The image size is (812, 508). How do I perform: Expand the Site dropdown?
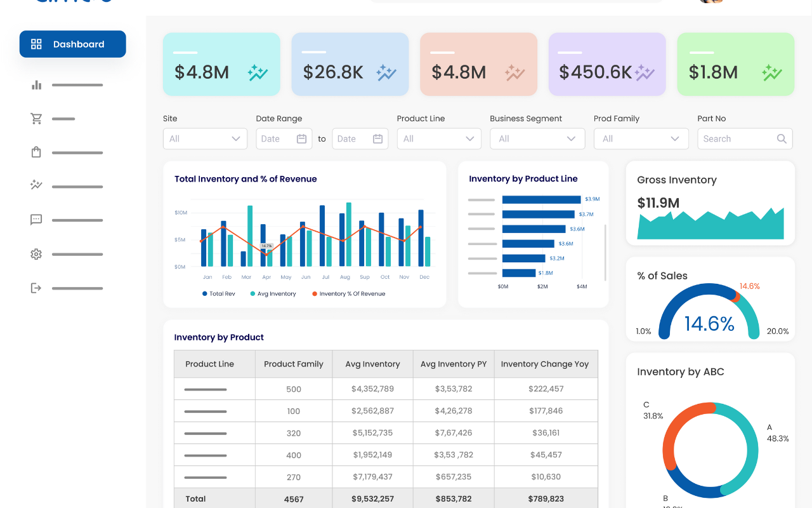tap(205, 138)
